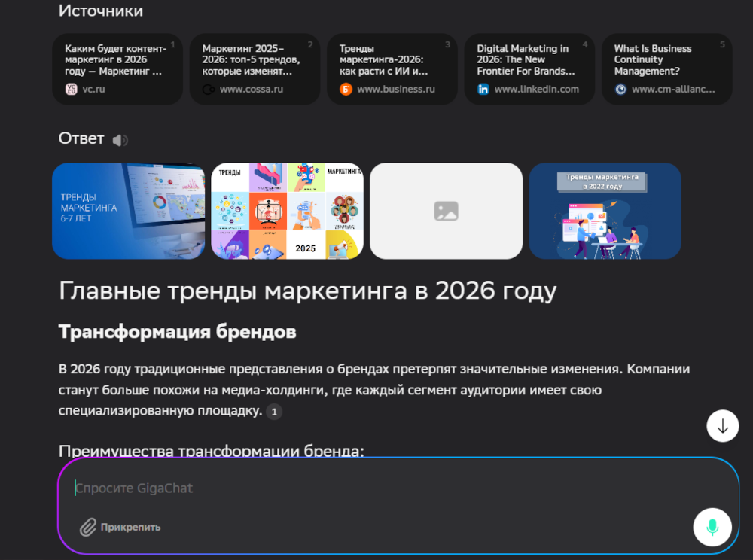Click the vc.ru domain text
Image resolution: width=753 pixels, height=560 pixels.
tap(93, 90)
